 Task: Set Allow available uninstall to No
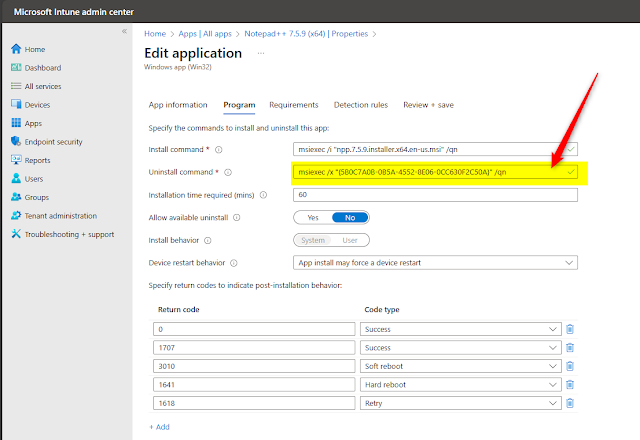pyautogui.click(x=350, y=218)
